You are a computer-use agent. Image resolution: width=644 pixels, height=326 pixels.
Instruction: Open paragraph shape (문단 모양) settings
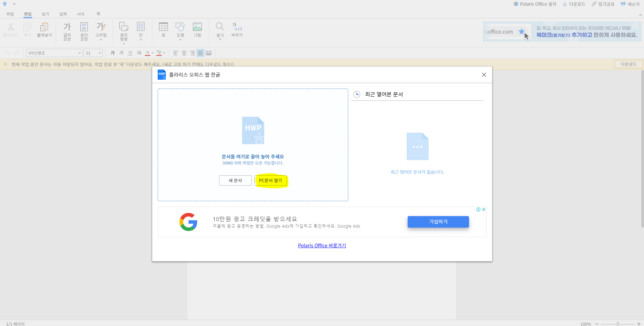[84, 31]
